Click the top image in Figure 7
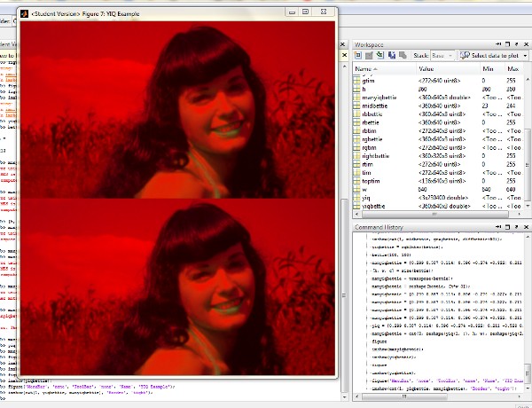 click(x=177, y=110)
